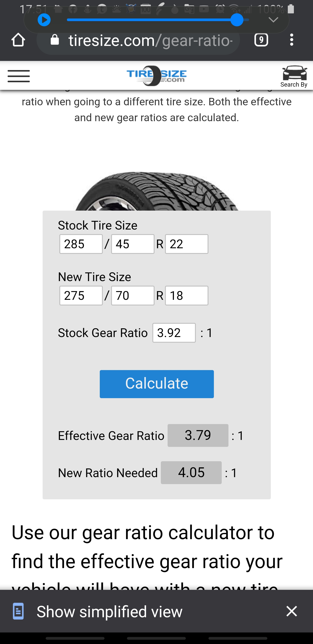Dismiss the simplified view banner

[291, 611]
